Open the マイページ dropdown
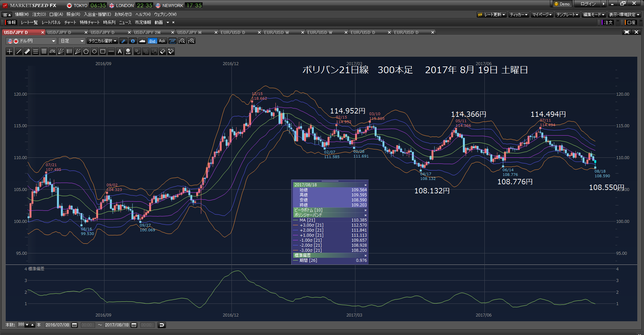The height and width of the screenshot is (335, 644). (542, 15)
